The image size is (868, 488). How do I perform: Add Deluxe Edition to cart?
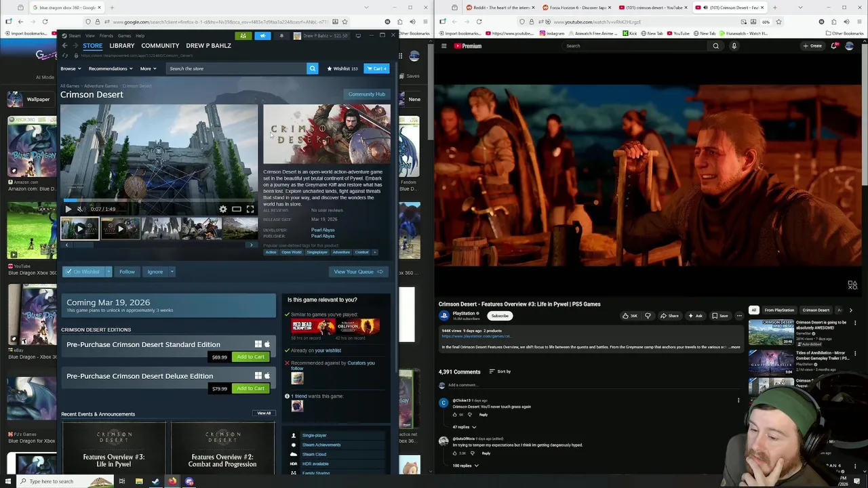[250, 388]
